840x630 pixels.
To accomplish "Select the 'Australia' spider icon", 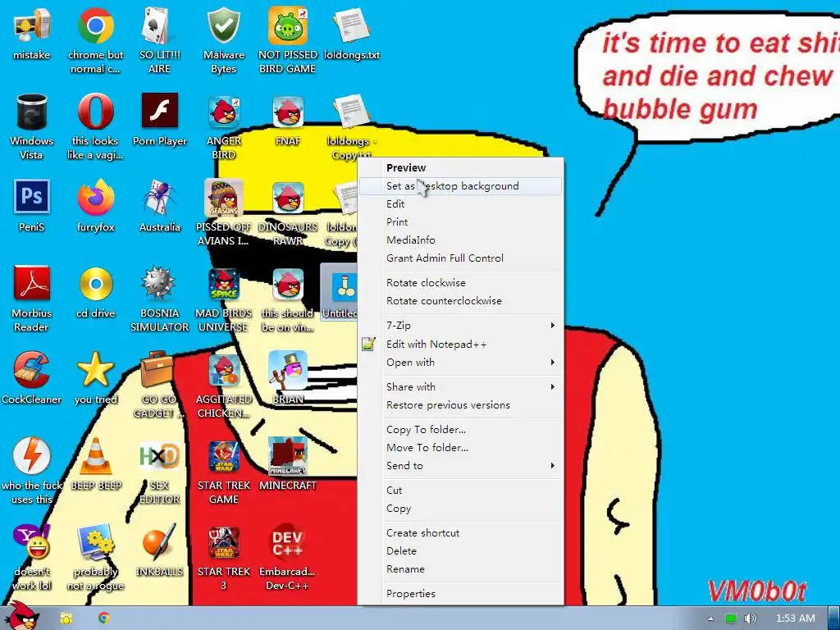I will tap(160, 207).
